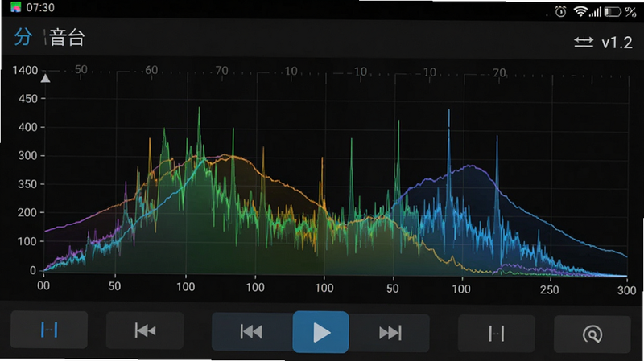This screenshot has width=644, height=361.
Task: Tap the 0 y-axis label
Action: tap(33, 270)
